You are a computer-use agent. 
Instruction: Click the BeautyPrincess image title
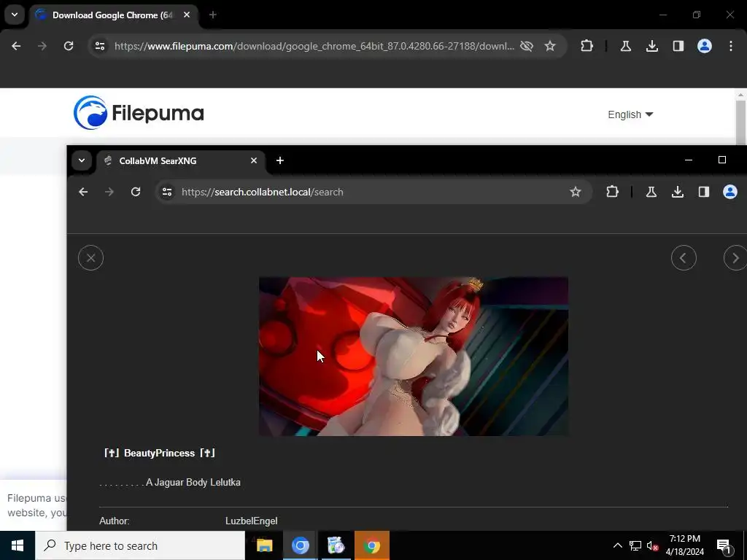point(159,453)
